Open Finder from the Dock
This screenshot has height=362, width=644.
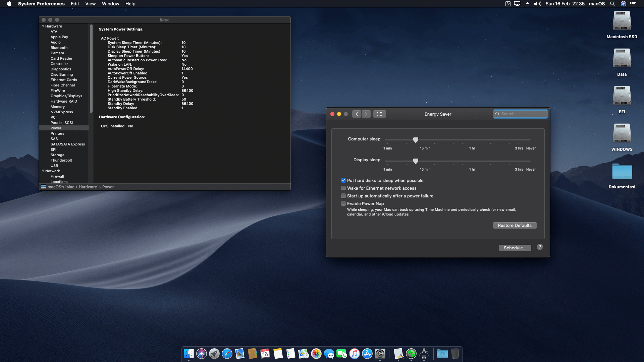(x=189, y=354)
